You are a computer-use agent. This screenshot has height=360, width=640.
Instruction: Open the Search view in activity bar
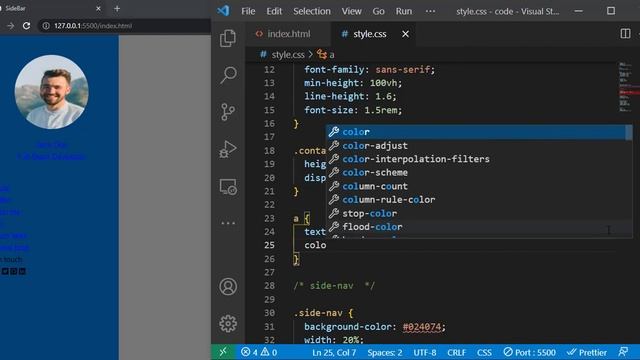pos(228,75)
